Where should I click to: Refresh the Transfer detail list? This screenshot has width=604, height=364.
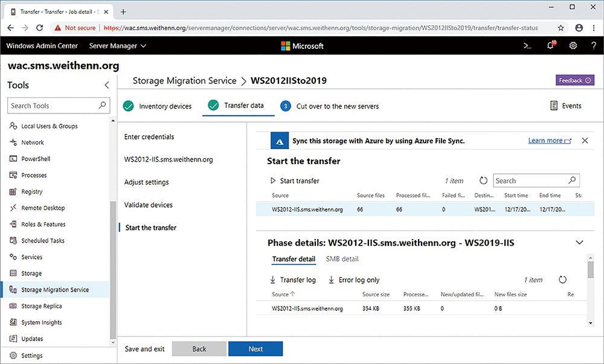563,279
